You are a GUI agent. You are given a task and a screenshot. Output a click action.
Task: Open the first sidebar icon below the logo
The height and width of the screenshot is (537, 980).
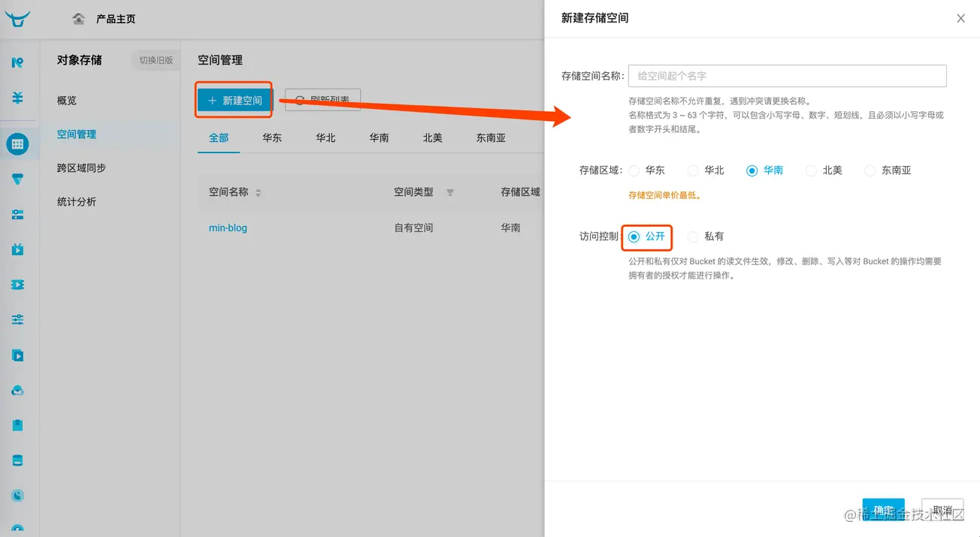point(17,62)
